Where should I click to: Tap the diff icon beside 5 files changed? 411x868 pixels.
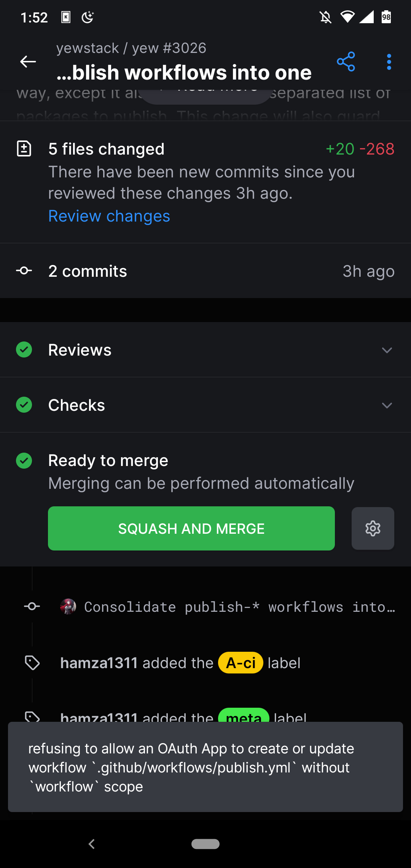pyautogui.click(x=24, y=148)
